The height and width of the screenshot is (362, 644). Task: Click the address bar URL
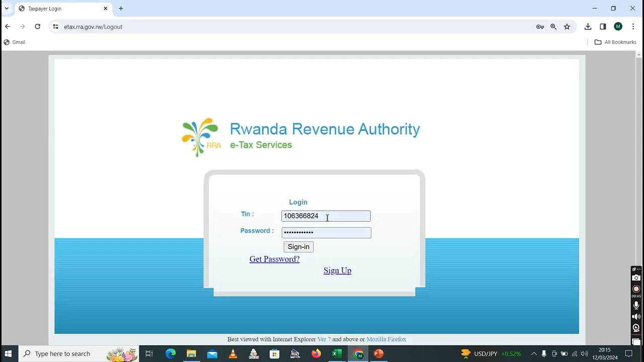[93, 27]
